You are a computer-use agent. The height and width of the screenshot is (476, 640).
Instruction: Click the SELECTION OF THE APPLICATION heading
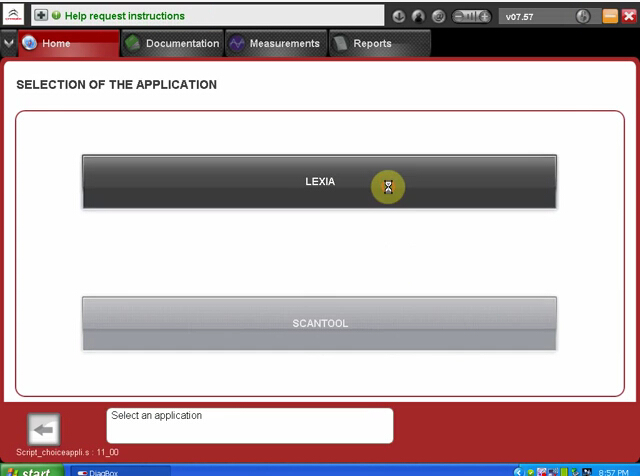(x=116, y=85)
